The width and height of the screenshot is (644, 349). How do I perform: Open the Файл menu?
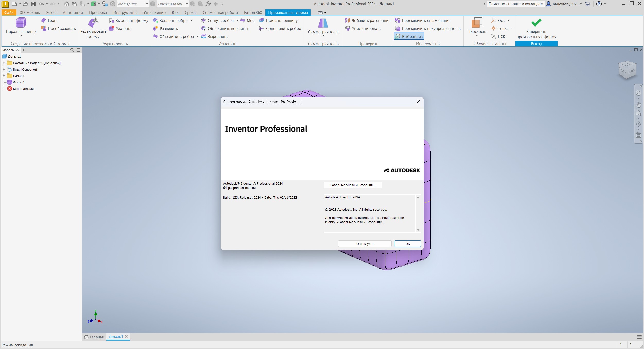tap(9, 12)
